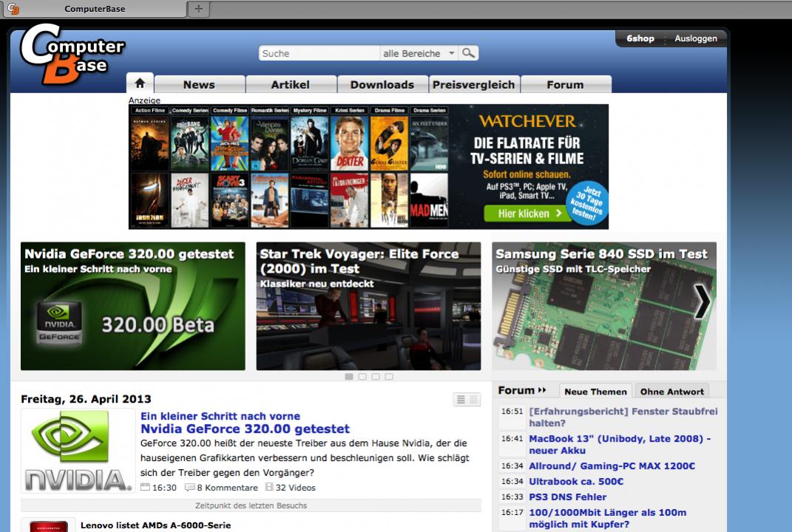This screenshot has width=792, height=532.
Task: Open '[Erfahrungsbericht] Fenster Staubfrei halten?' thread
Action: pyautogui.click(x=623, y=417)
